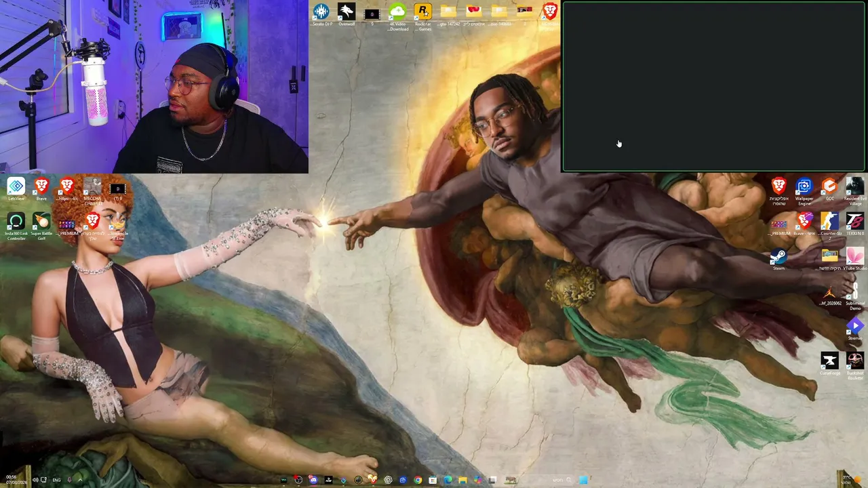Click the Windows Start button

(x=583, y=480)
